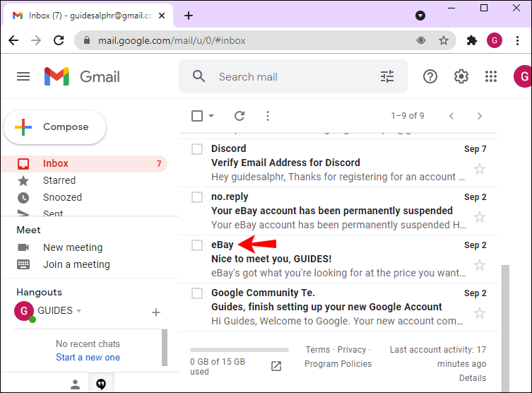Viewport: 532px width, 393px height.
Task: Open the Chrome three-dot menu
Action: (x=517, y=40)
